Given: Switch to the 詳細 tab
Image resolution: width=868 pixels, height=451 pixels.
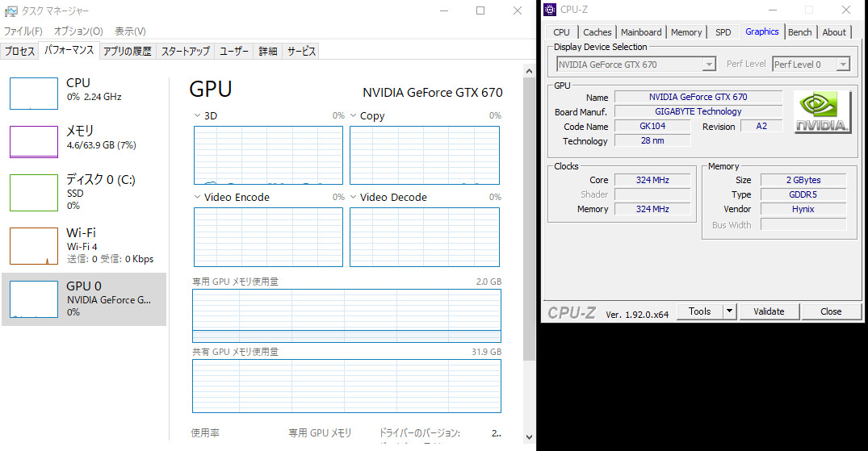Looking at the screenshot, I should tap(268, 52).
